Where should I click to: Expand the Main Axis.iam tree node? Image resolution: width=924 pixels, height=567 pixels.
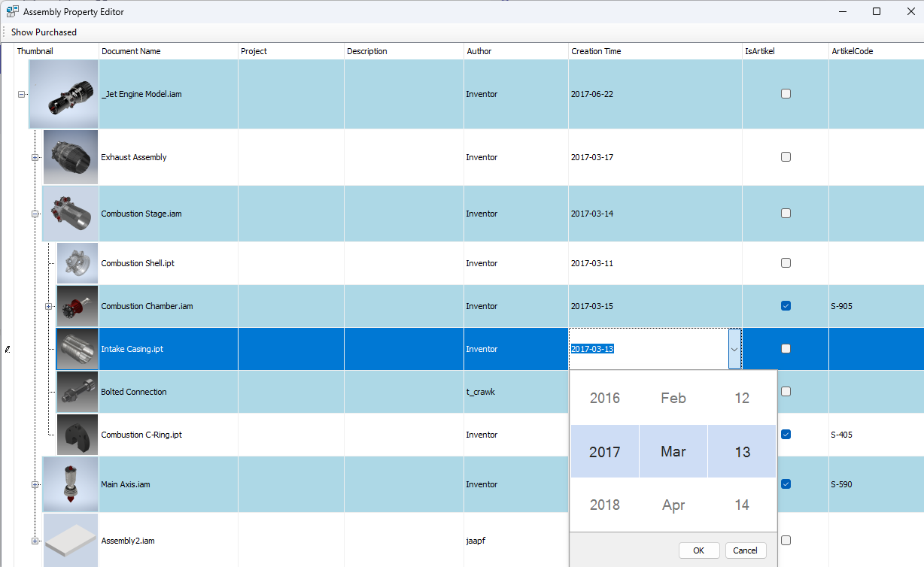point(35,484)
